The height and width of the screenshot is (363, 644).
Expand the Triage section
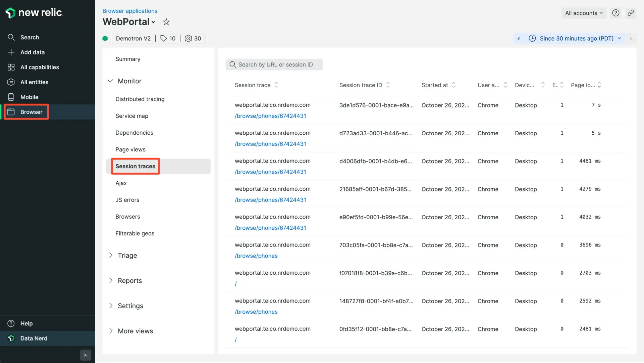(x=127, y=256)
